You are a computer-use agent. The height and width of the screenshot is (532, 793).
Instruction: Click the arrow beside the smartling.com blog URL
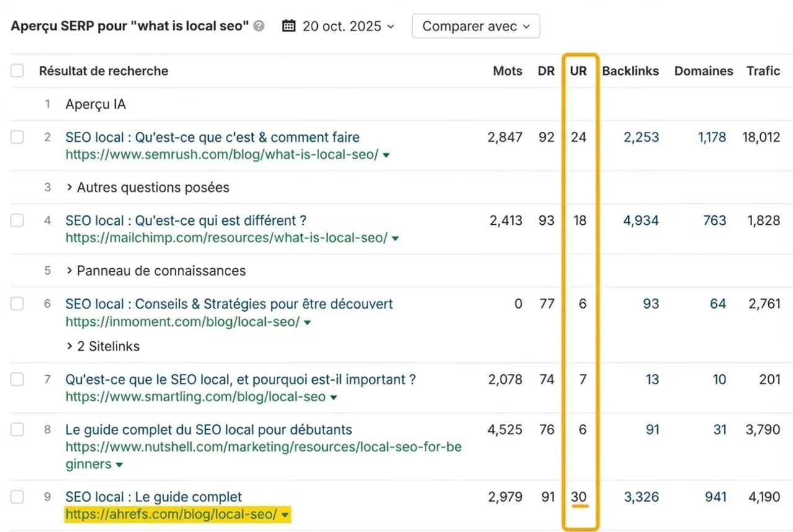click(x=335, y=397)
